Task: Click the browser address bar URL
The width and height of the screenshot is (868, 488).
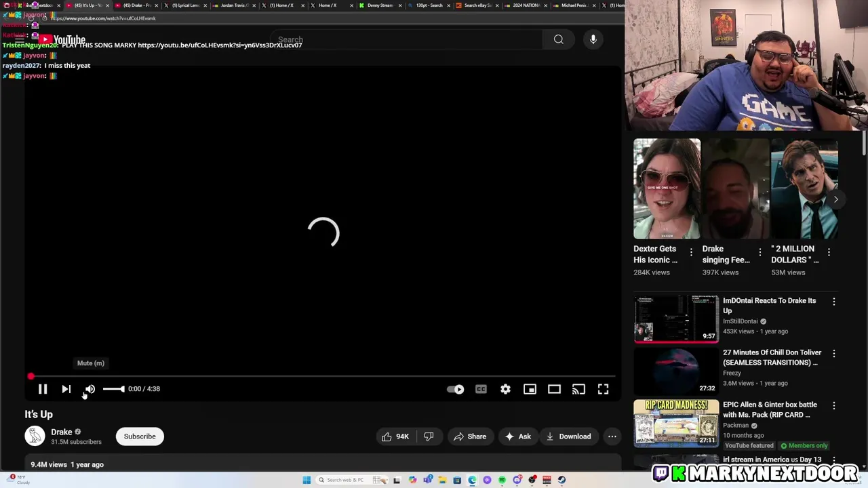Action: (103, 18)
